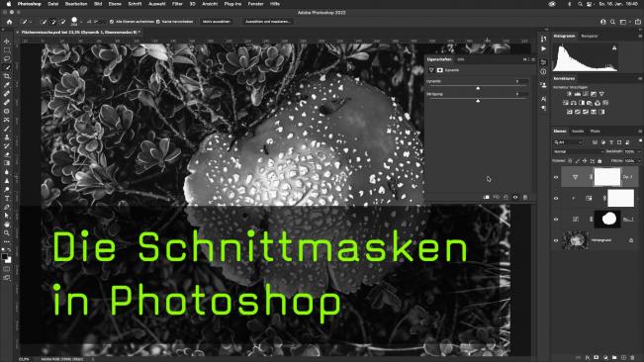Select the Eraser tool
This screenshot has height=362, width=644.
[x=7, y=154]
